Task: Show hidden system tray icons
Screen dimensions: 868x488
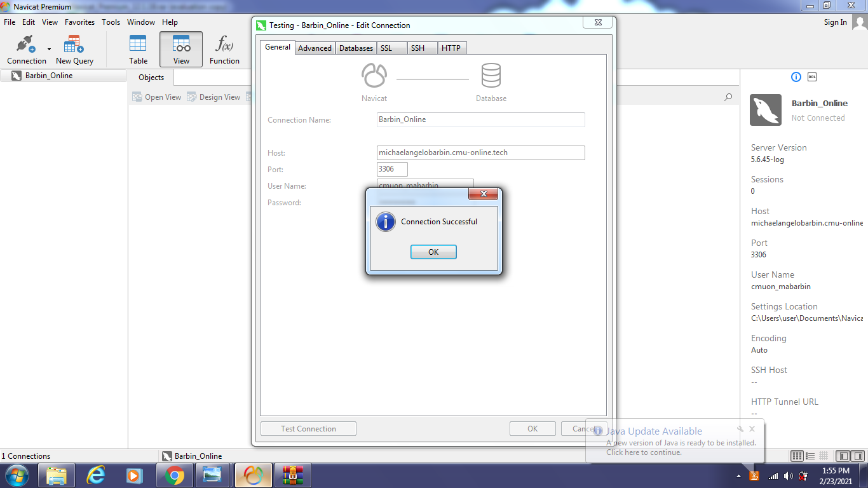Action: (x=738, y=476)
